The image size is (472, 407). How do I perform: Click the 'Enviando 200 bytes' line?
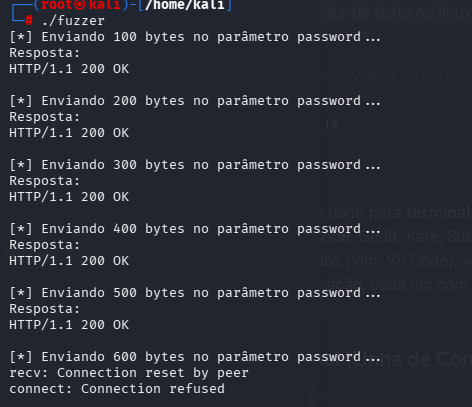[x=195, y=101]
